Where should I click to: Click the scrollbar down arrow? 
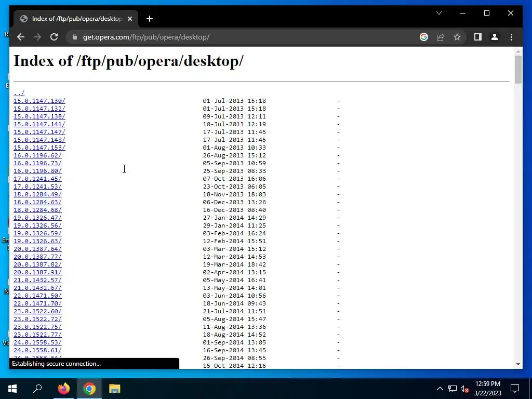click(518, 364)
